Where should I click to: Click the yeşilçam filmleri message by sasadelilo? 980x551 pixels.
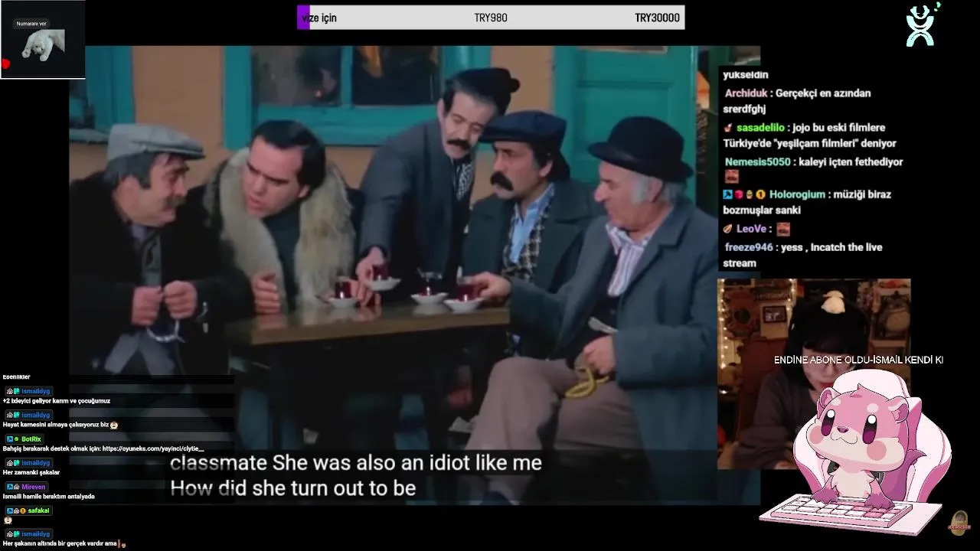810,135
